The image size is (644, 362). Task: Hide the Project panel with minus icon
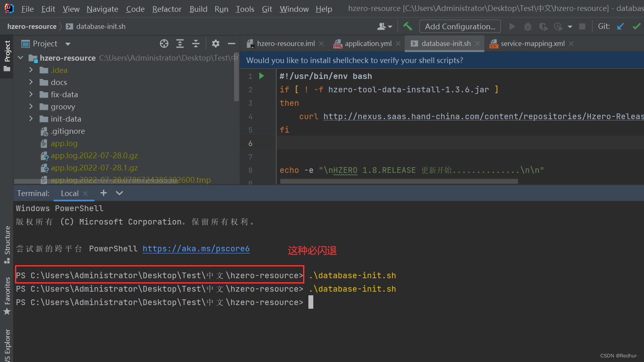click(232, 44)
